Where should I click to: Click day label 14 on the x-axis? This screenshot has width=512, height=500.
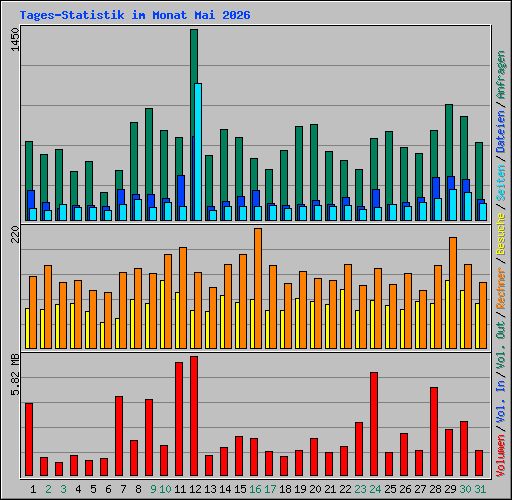pyautogui.click(x=225, y=489)
